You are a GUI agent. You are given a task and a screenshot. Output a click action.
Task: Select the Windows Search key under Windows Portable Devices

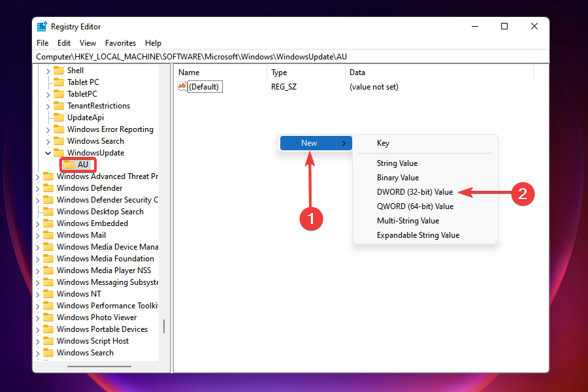click(85, 353)
